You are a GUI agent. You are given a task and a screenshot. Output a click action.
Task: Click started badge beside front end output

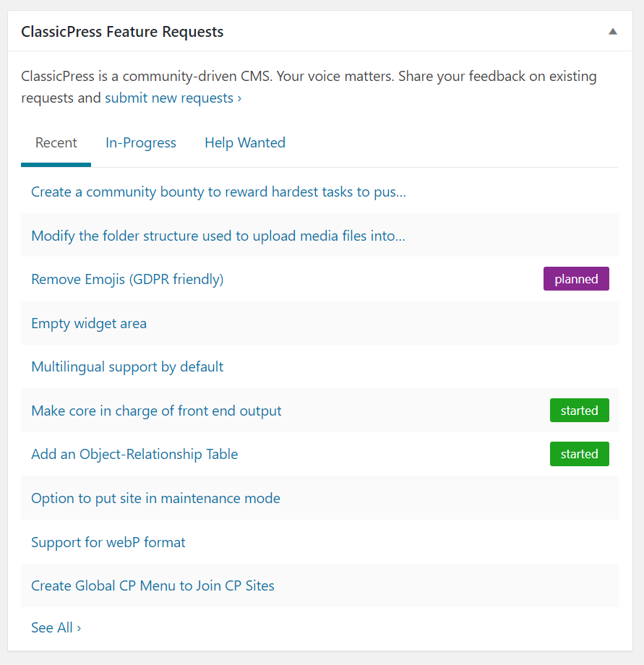[579, 411]
